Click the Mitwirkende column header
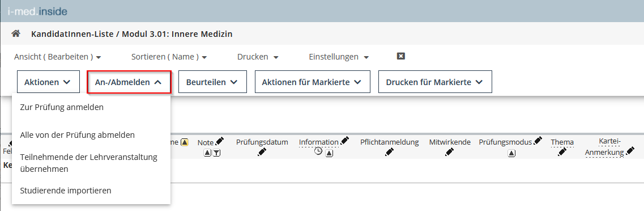The image size is (644, 211). pyautogui.click(x=450, y=142)
